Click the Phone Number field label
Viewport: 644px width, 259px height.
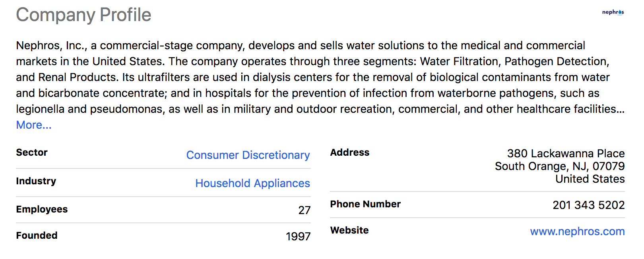[x=365, y=204]
